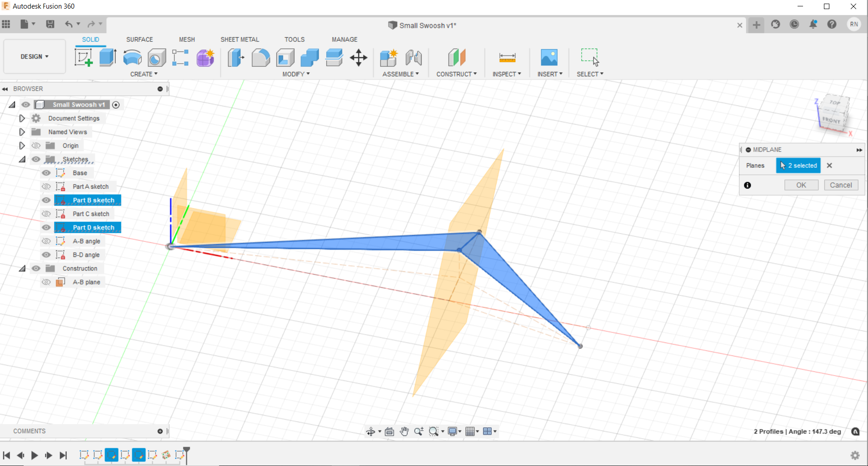
Task: Open the New Component tool in Assemble
Action: point(389,58)
